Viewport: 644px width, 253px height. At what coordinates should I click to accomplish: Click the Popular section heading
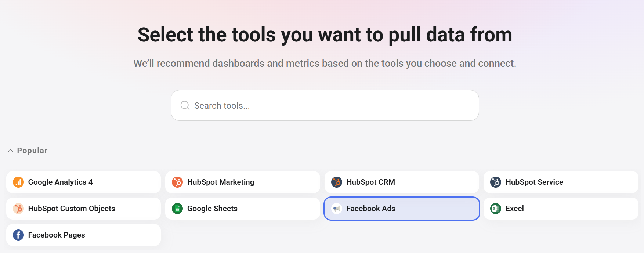coord(32,151)
